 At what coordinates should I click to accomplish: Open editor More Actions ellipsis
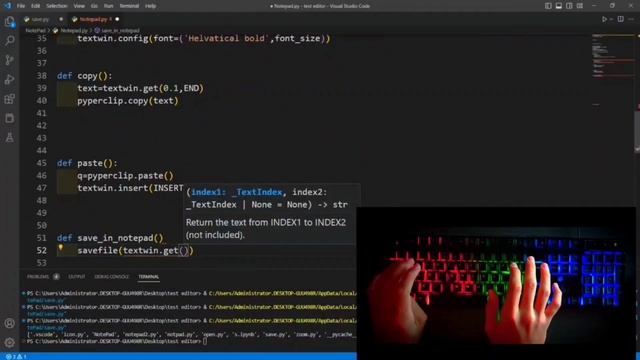pos(631,19)
